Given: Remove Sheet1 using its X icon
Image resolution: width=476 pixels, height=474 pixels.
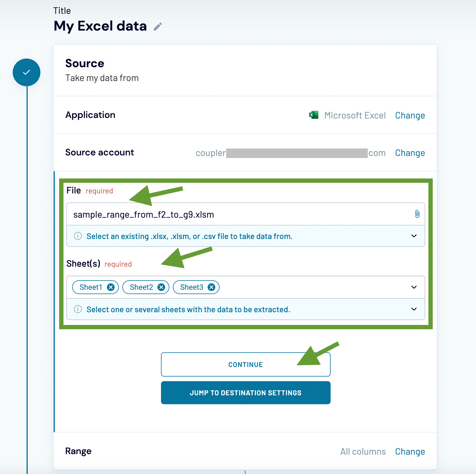Looking at the screenshot, I should point(111,287).
